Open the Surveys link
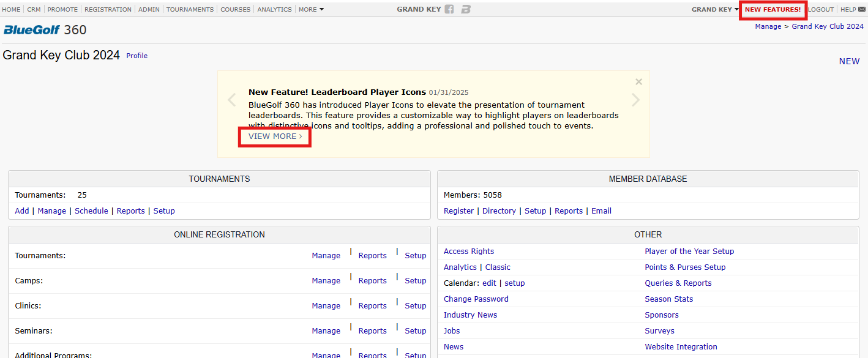 (659, 331)
